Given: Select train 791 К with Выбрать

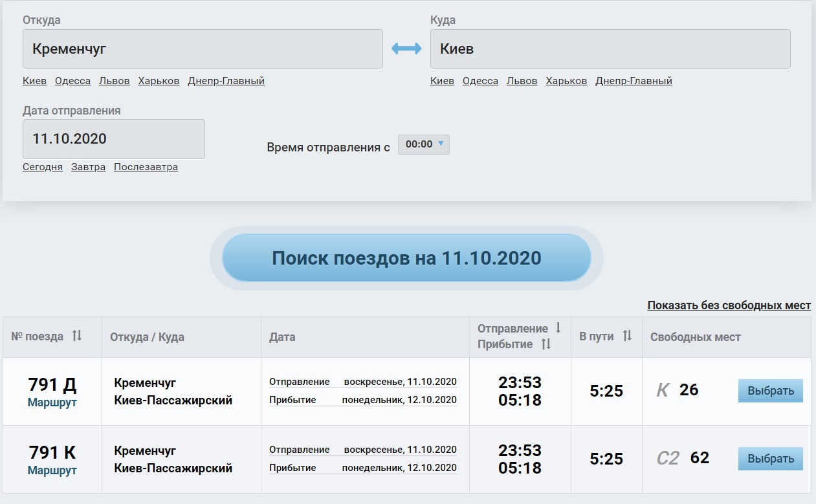Looking at the screenshot, I should pos(770,459).
